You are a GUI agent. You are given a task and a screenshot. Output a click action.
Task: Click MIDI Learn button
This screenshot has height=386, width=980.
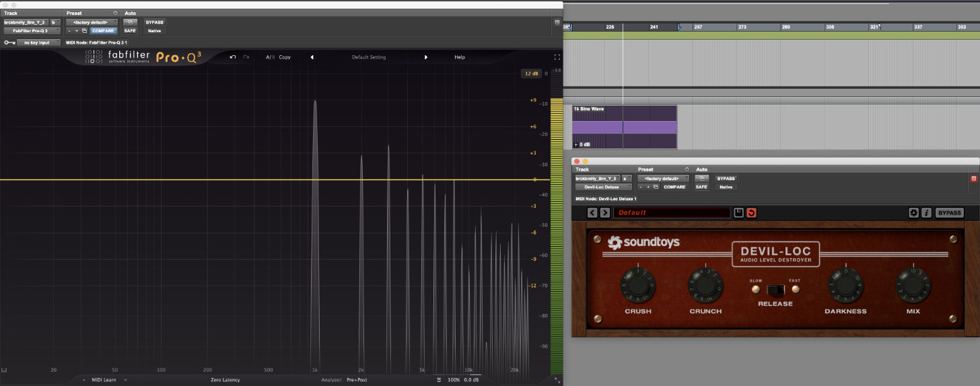pos(104,380)
